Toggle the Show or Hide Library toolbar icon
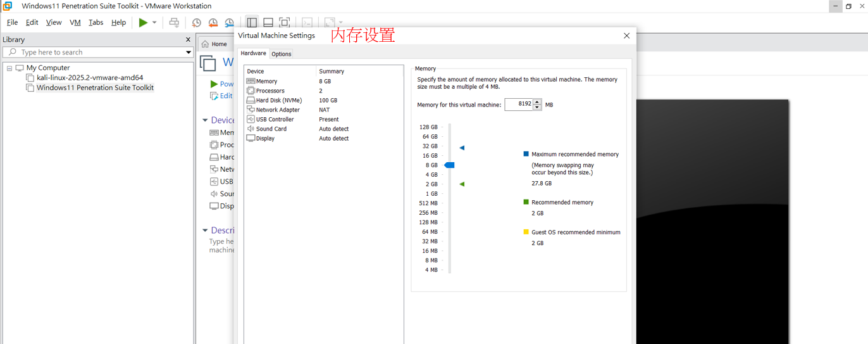This screenshot has height=344, width=868. [x=252, y=23]
